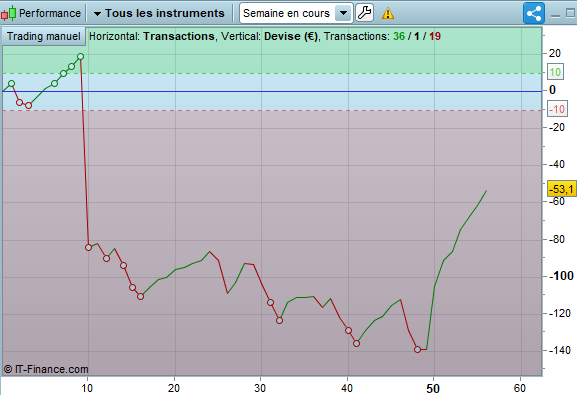Viewport: 577px width, 395px height.
Task: Click the blue share icon
Action: [x=534, y=13]
